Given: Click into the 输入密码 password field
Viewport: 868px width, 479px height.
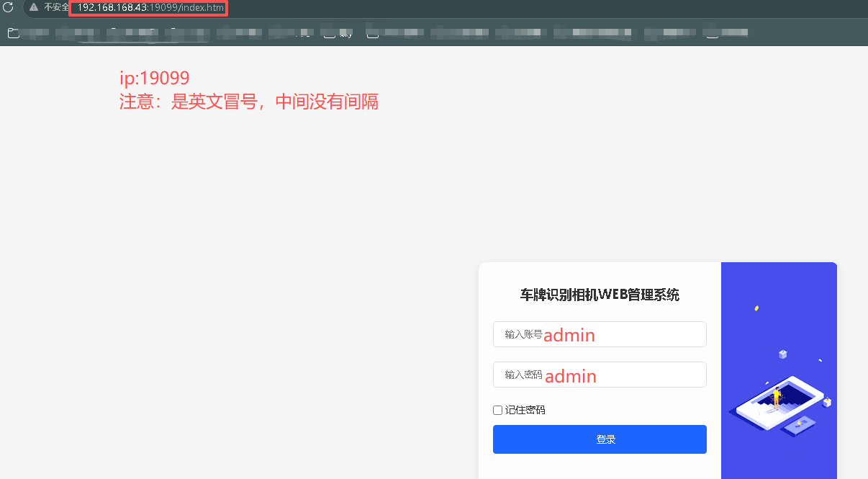Looking at the screenshot, I should point(600,375).
